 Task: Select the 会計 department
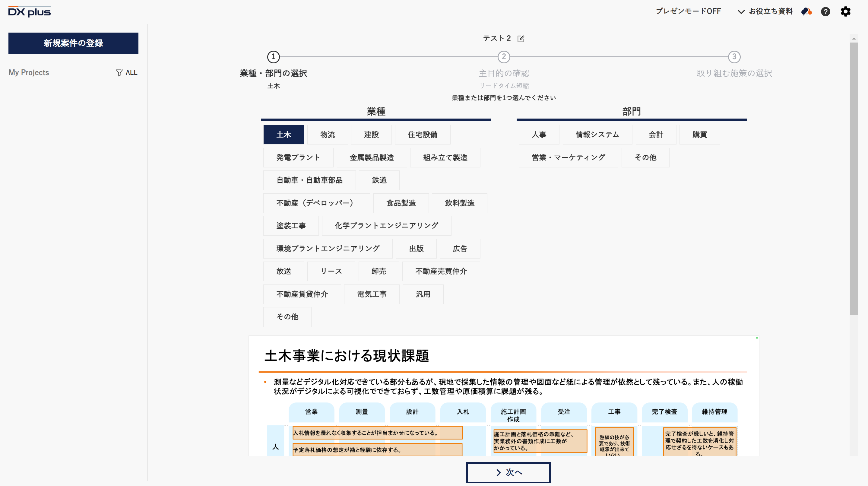(x=656, y=135)
